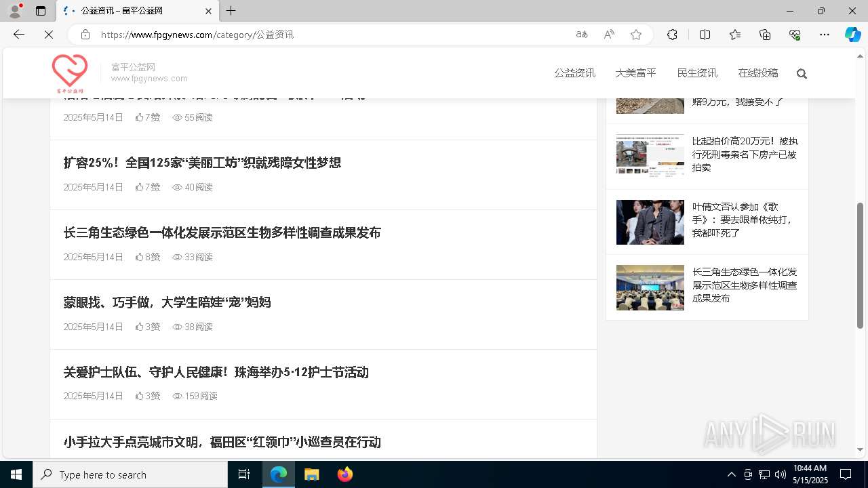Open browser Extensions puzzle icon
This screenshot has width=868, height=488.
click(x=672, y=35)
